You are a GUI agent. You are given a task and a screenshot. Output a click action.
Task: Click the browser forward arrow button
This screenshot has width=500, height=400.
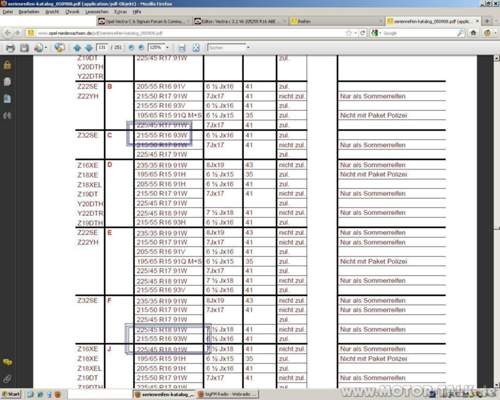pos(17,33)
